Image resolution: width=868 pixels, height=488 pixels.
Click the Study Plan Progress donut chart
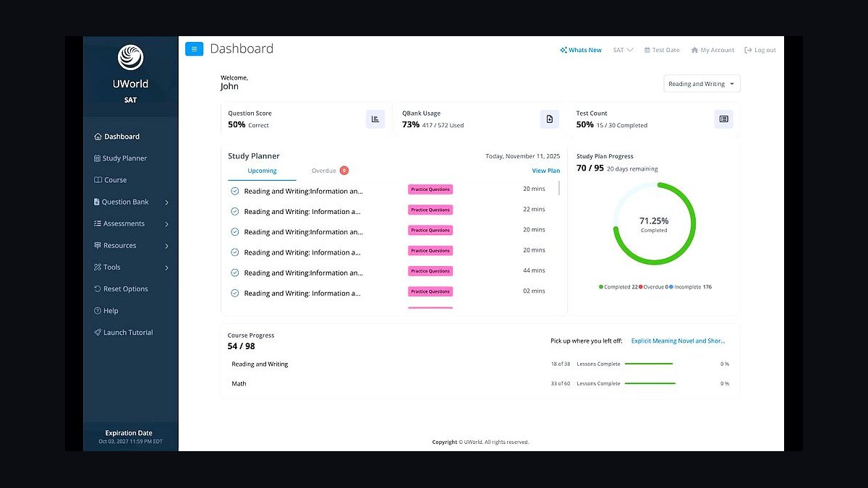point(654,224)
